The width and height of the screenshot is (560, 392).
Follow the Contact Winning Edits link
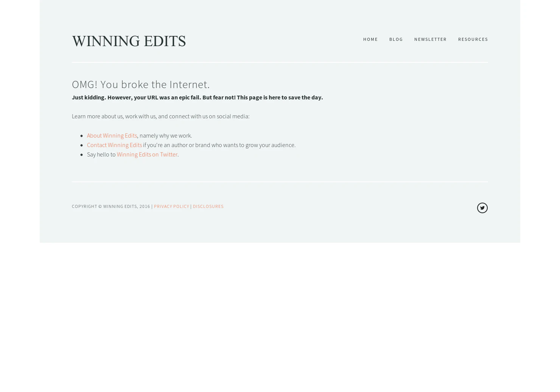point(114,145)
